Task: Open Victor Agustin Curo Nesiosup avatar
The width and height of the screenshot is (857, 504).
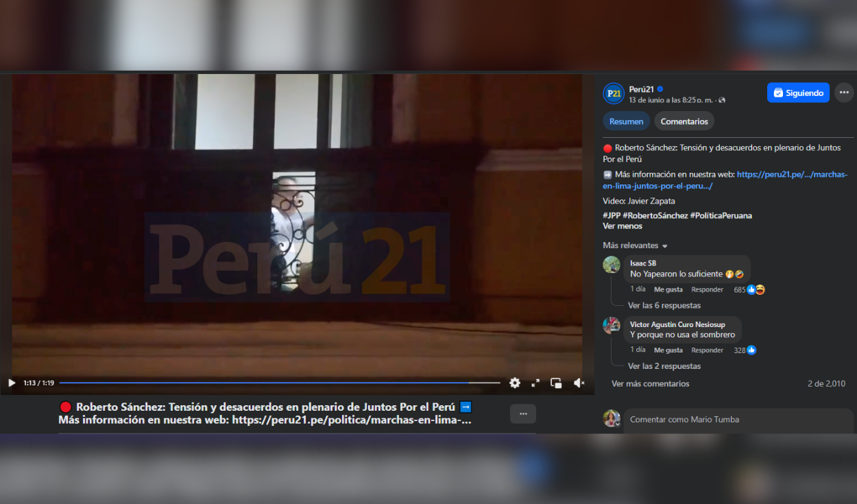Action: click(x=612, y=325)
